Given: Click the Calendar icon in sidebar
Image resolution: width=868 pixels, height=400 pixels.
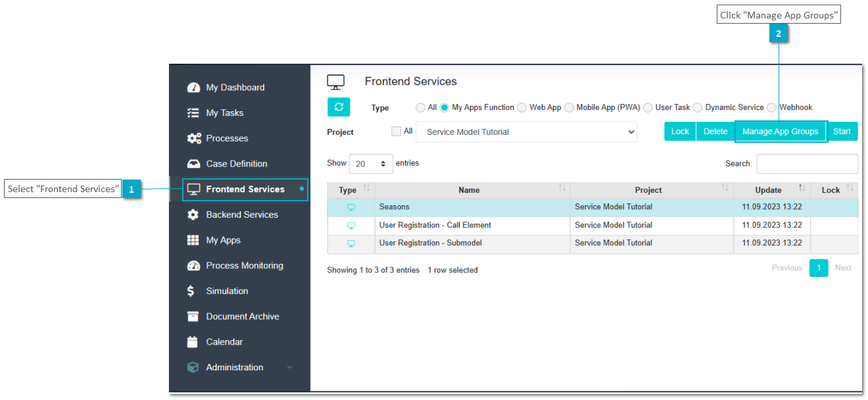Looking at the screenshot, I should point(193,342).
